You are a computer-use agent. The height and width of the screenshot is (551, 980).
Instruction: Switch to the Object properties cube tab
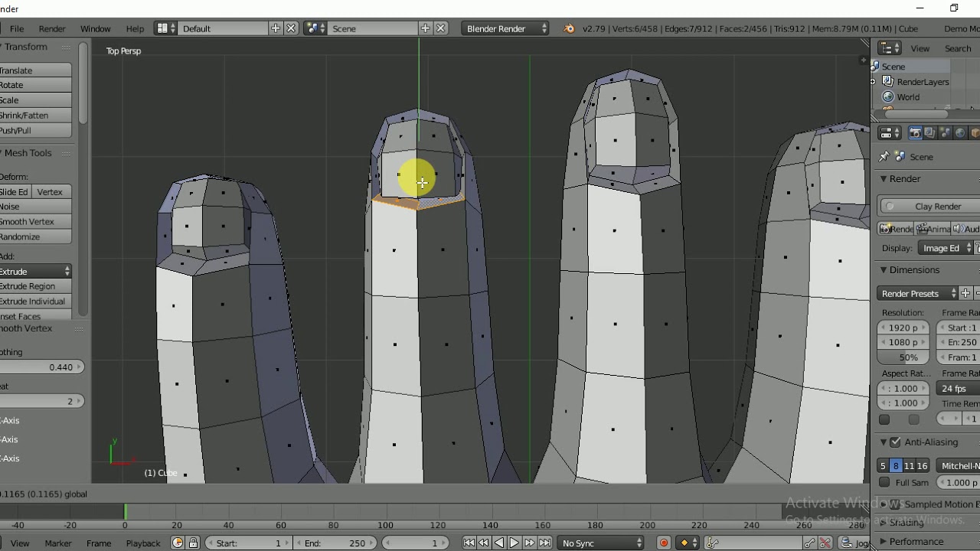[975, 133]
